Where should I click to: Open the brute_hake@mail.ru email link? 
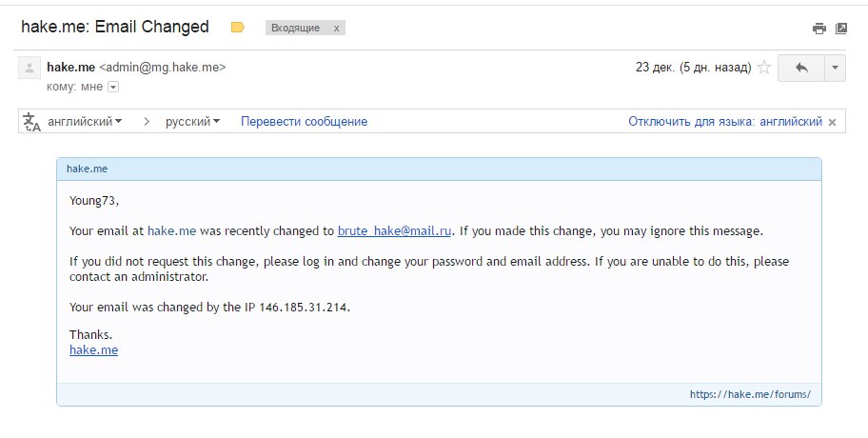click(x=394, y=231)
